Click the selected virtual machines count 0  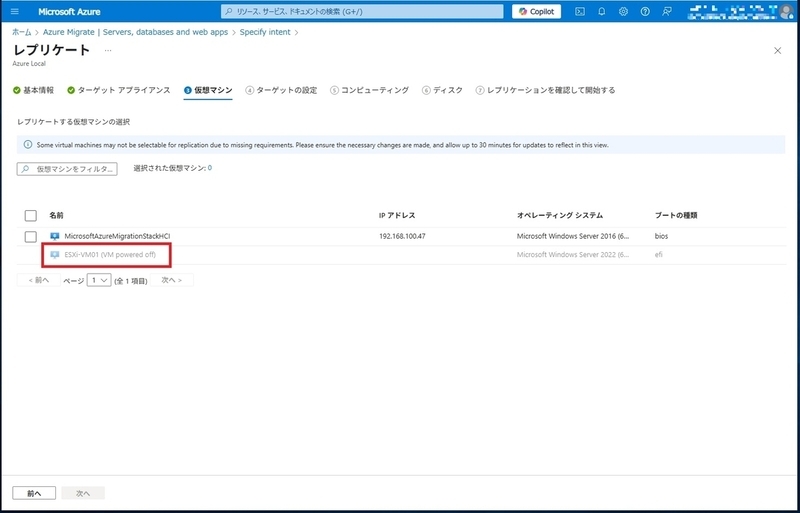(210, 168)
